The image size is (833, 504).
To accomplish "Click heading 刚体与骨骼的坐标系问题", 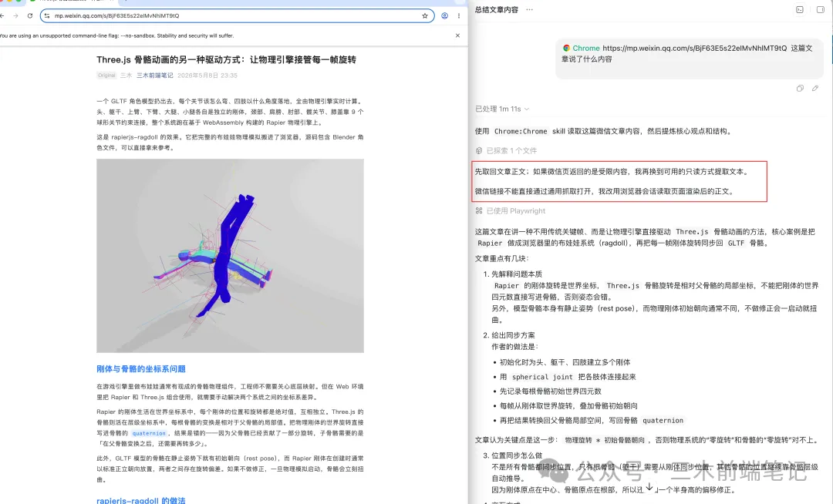I will (x=141, y=368).
